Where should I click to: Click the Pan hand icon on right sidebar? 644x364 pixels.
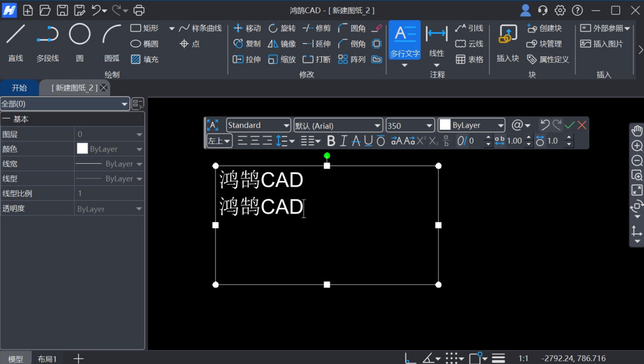coord(636,129)
